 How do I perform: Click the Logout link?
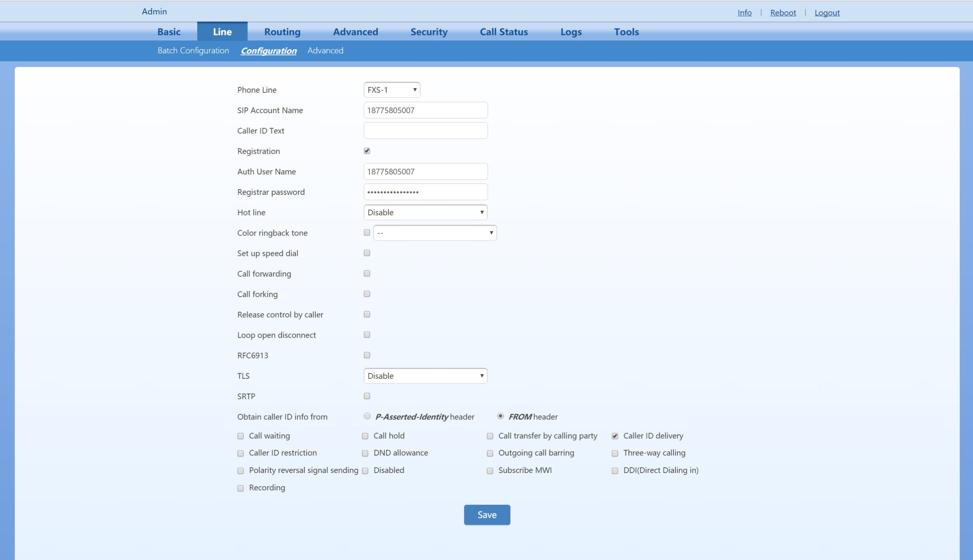(x=827, y=13)
